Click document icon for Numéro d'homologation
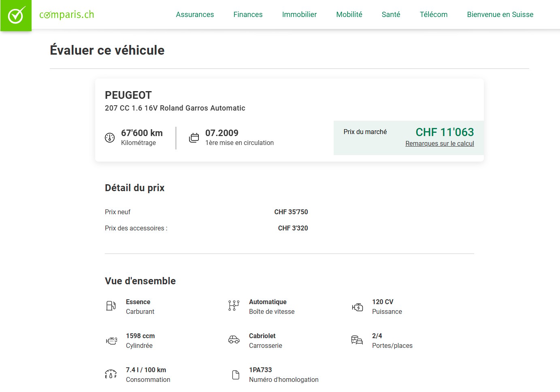560x392 pixels. 236,375
